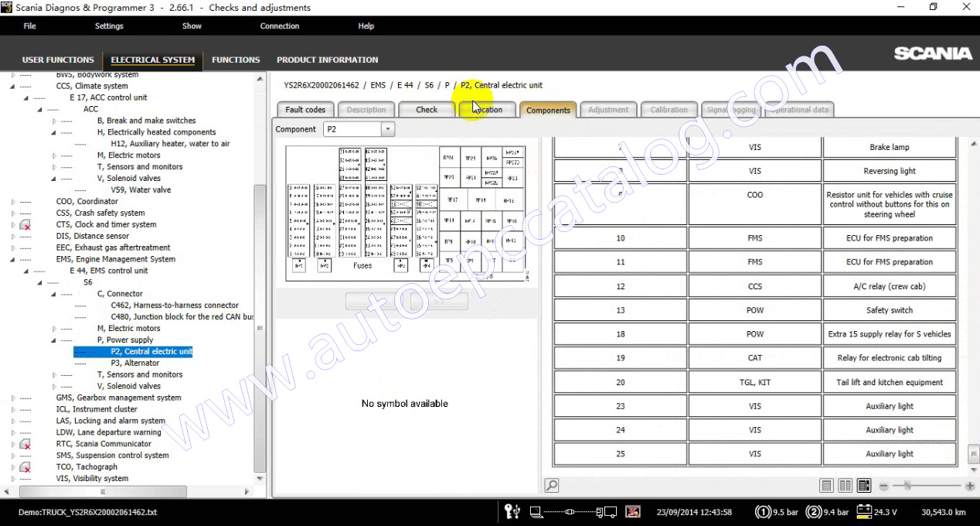Switch to FUNCTIONS tab

click(236, 60)
